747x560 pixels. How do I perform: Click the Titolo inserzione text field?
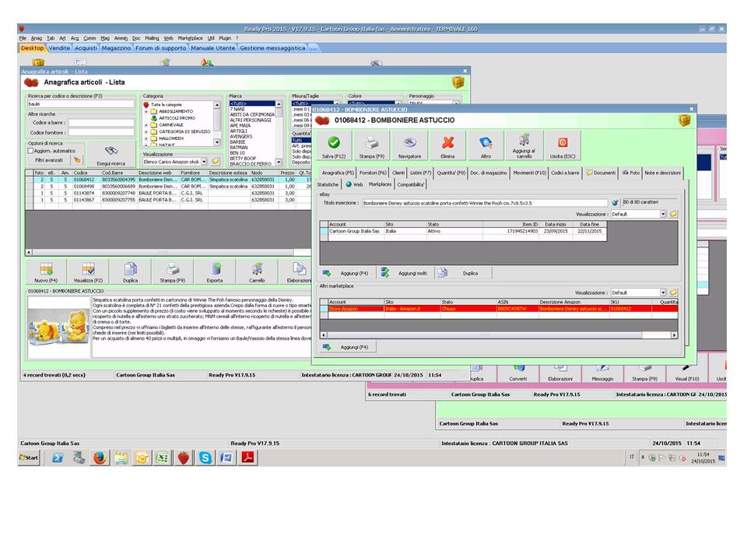tap(485, 203)
